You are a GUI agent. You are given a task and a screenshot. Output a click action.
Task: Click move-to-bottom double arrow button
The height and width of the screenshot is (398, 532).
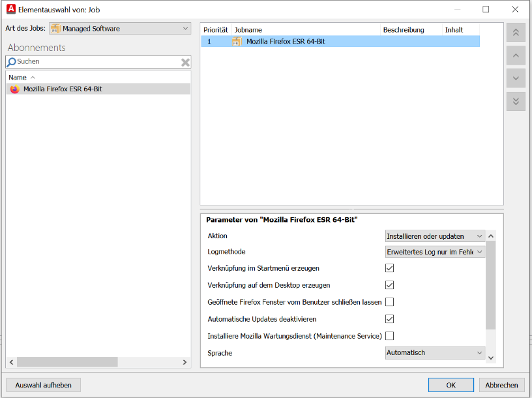click(516, 101)
